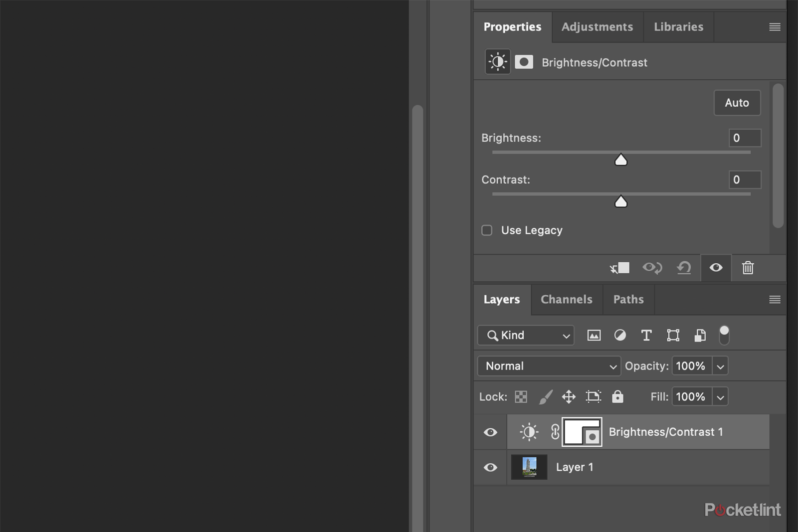Hide Layer 1
This screenshot has height=532, width=798.
click(x=490, y=467)
